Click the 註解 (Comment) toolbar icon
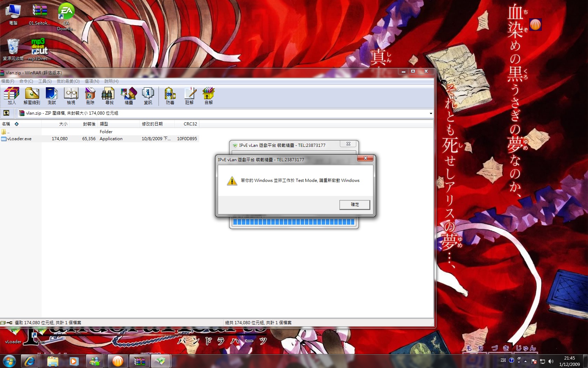This screenshot has width=588, height=368. point(189,96)
